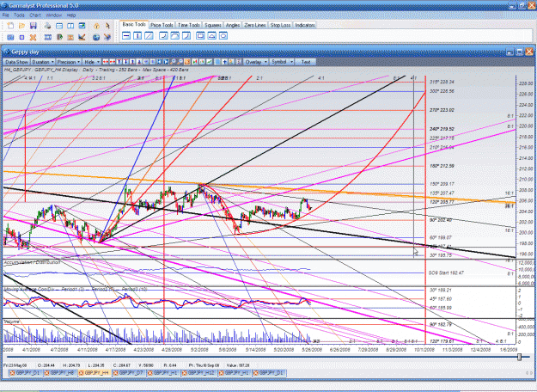Click the yellow home arrow icon
The height and width of the screenshot is (392, 537).
[x=96, y=26]
